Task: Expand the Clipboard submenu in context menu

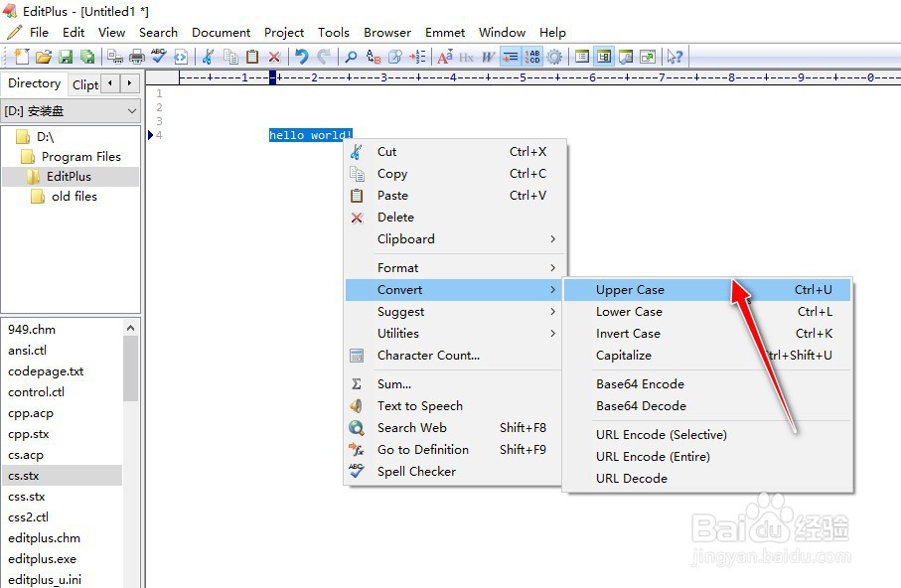Action: pyautogui.click(x=455, y=238)
